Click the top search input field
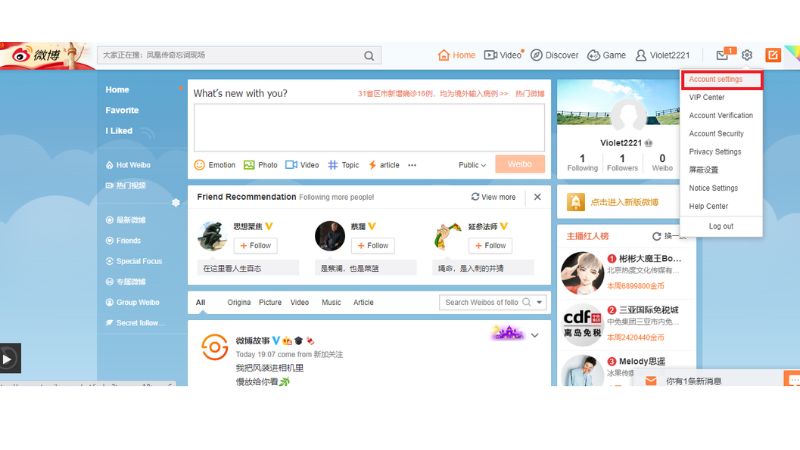The image size is (800, 450). pyautogui.click(x=231, y=55)
